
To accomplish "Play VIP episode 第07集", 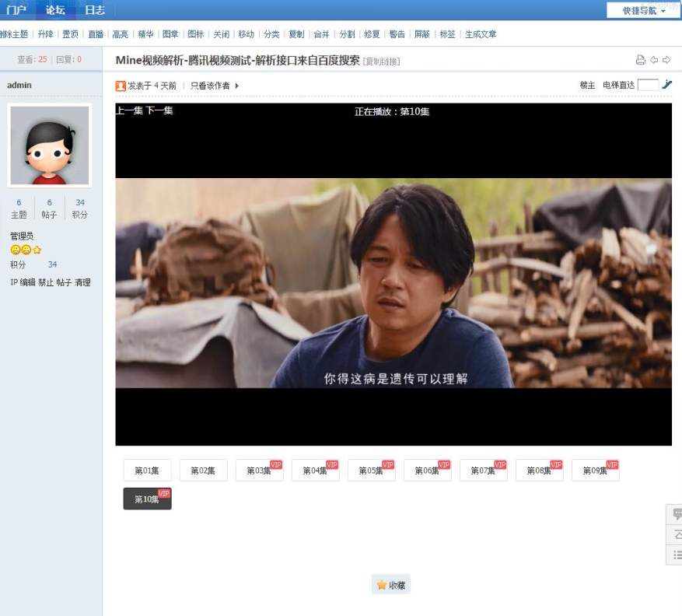I will pos(484,471).
